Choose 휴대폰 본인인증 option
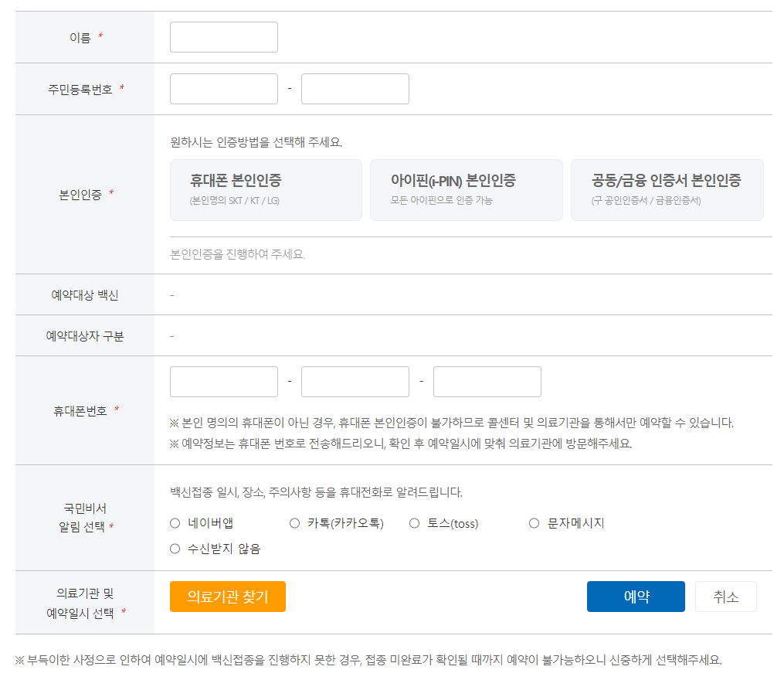This screenshot has width=784, height=680. point(266,190)
